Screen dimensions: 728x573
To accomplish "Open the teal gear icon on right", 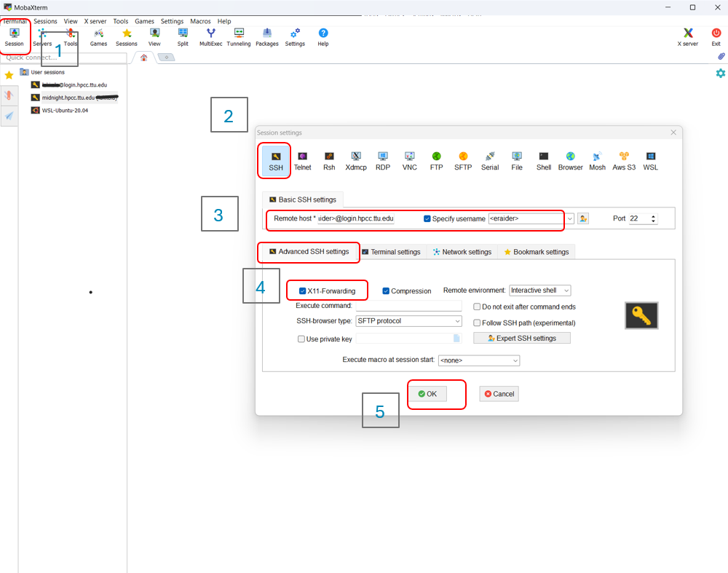I will point(720,74).
